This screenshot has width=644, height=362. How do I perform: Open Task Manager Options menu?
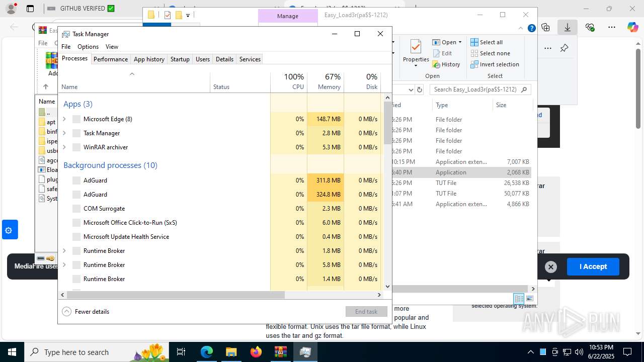[88, 47]
